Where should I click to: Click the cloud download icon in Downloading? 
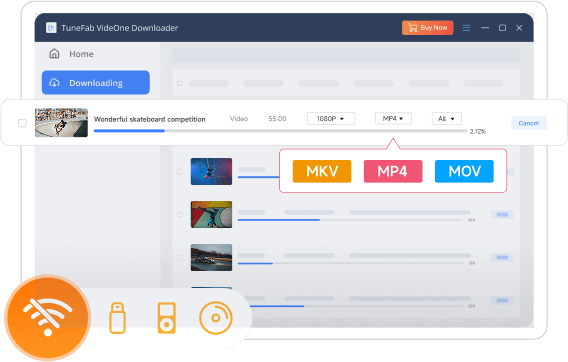tap(54, 83)
